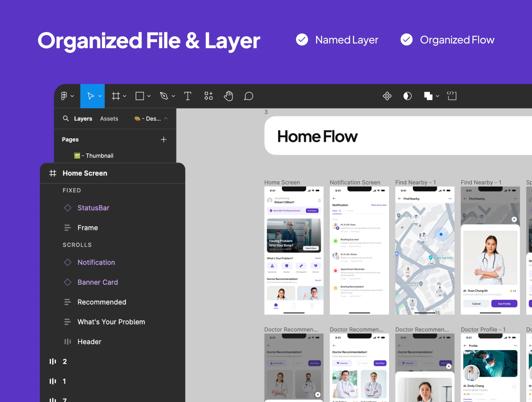This screenshot has width=532, height=402.
Task: Select the Frame tool
Action: [116, 96]
